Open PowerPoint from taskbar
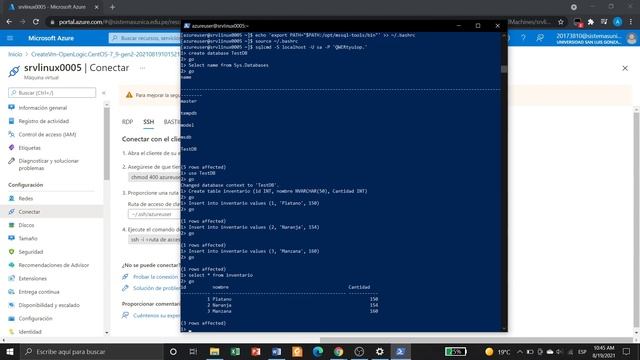Viewport: 640px width, 360px height. [256, 351]
